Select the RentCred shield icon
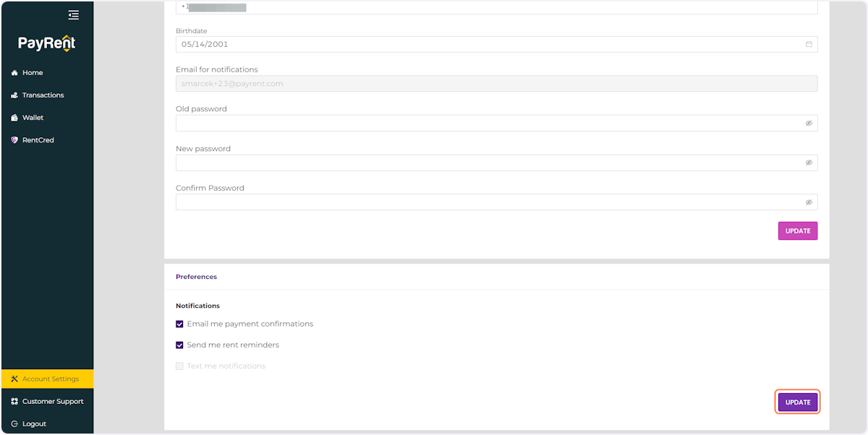868x435 pixels. [13, 139]
